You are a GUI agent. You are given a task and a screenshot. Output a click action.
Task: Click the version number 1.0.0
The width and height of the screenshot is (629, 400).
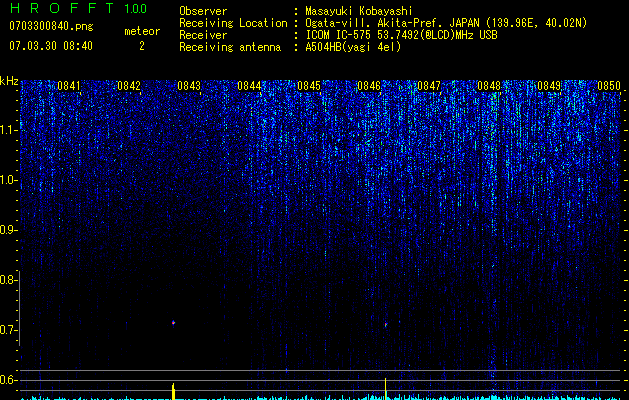tap(135, 9)
